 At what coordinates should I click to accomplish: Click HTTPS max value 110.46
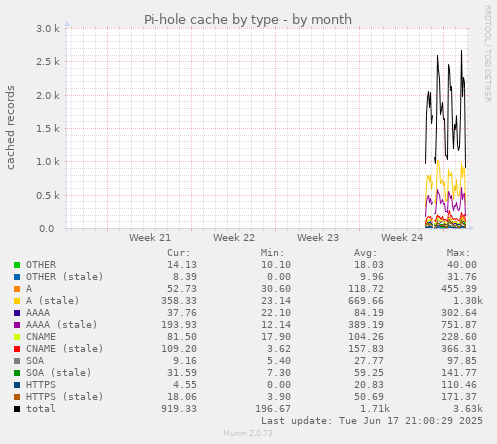459,385
